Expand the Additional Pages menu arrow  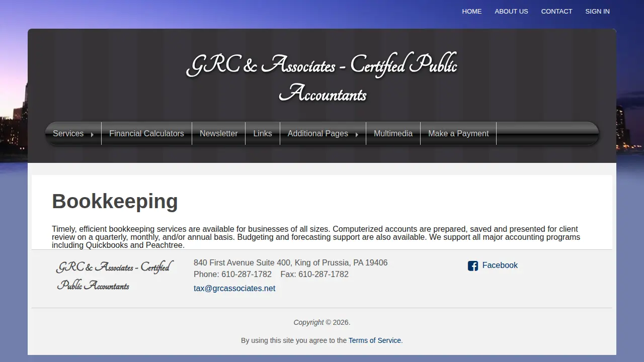tap(357, 134)
